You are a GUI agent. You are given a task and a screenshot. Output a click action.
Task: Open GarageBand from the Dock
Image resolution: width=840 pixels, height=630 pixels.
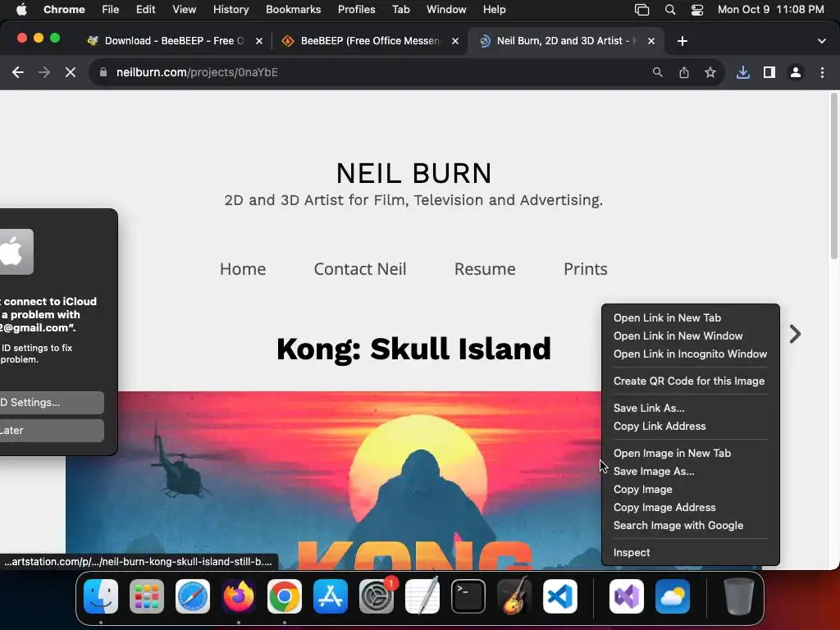[514, 596]
